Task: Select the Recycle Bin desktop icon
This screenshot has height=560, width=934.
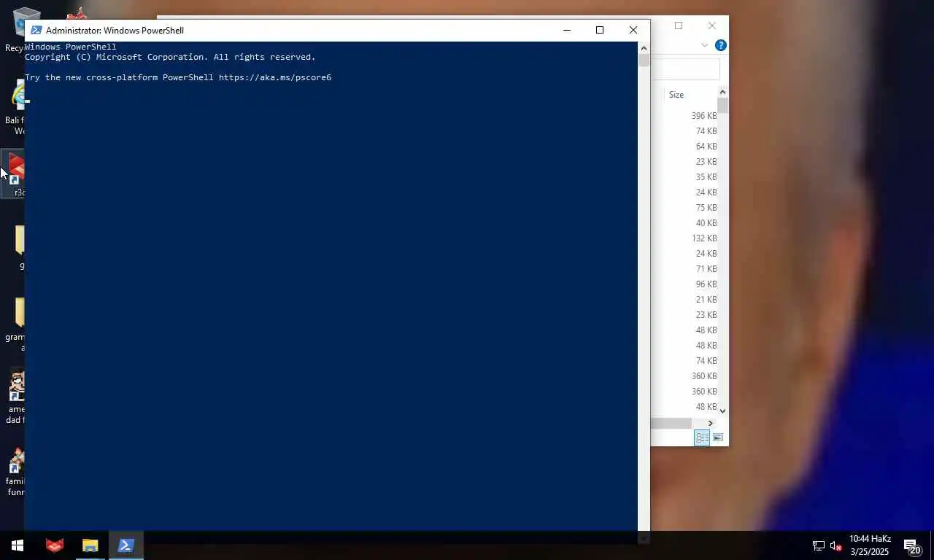Action: (19, 31)
